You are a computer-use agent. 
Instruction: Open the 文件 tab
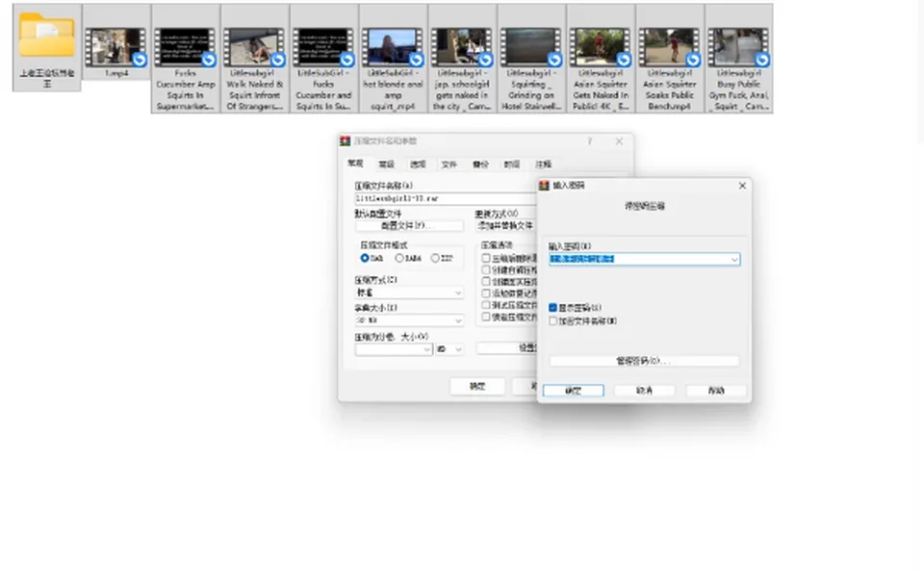click(x=449, y=165)
